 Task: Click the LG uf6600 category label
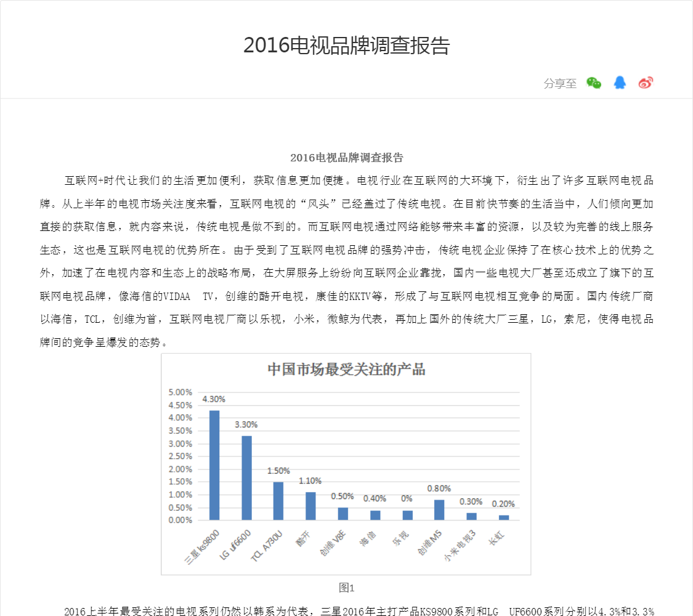click(235, 545)
